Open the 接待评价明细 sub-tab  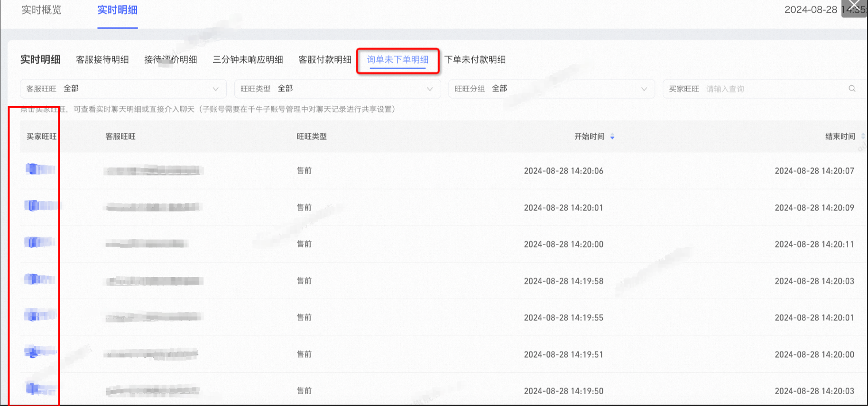point(171,60)
